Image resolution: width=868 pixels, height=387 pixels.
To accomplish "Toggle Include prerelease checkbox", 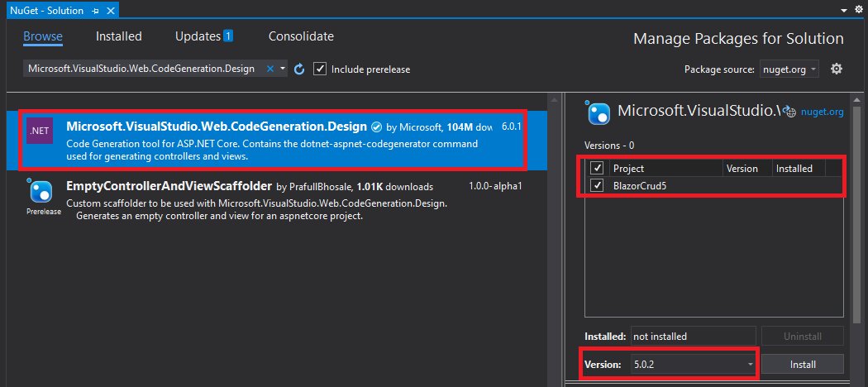I will pos(319,69).
